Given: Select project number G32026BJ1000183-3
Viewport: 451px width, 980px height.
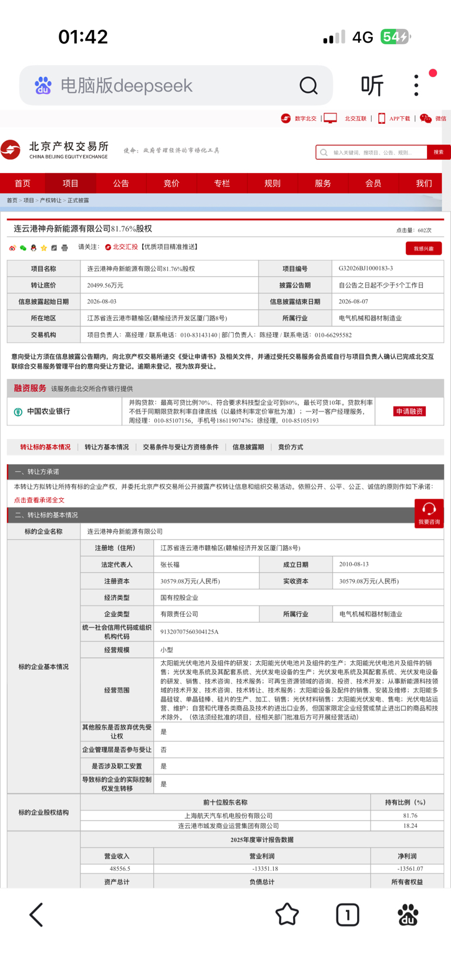Looking at the screenshot, I should pos(366,269).
